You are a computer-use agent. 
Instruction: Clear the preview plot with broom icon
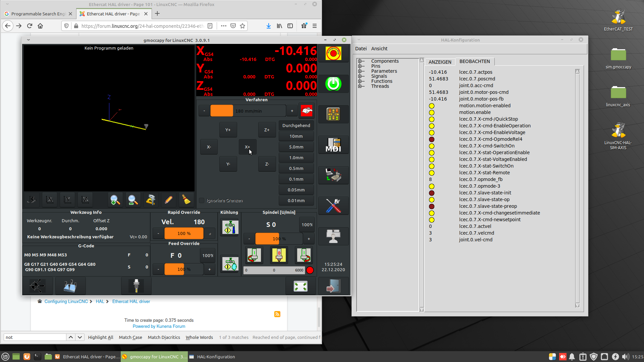coord(186,200)
